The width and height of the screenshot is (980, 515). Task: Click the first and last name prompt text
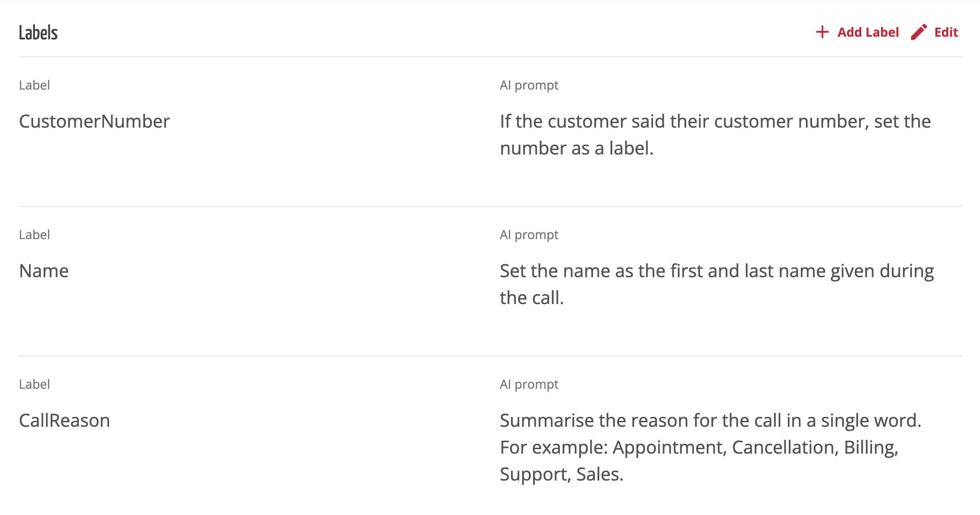(716, 284)
